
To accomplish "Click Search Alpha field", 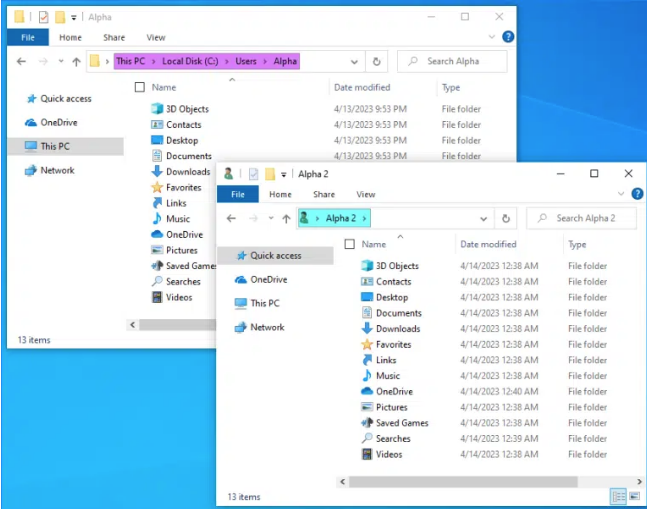I will 452,61.
